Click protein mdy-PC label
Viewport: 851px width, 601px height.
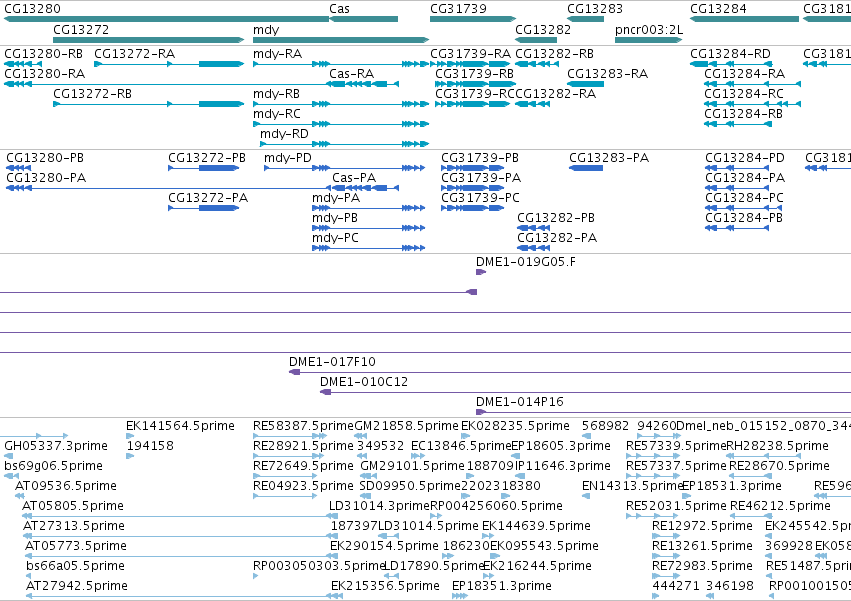point(335,238)
